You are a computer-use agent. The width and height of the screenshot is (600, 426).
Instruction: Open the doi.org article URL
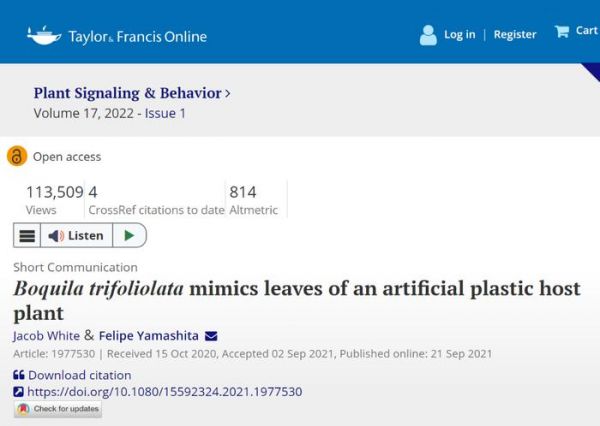[165, 392]
